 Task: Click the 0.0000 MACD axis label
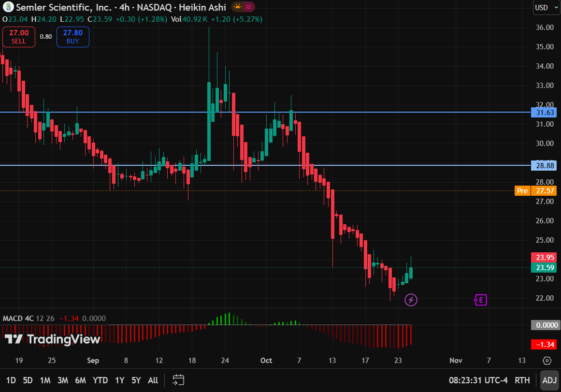pos(545,325)
